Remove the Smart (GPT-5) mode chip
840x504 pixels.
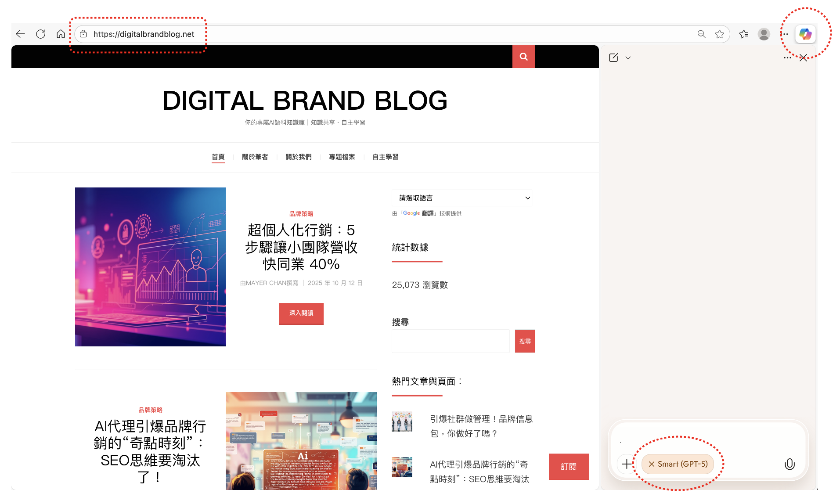[652, 464]
